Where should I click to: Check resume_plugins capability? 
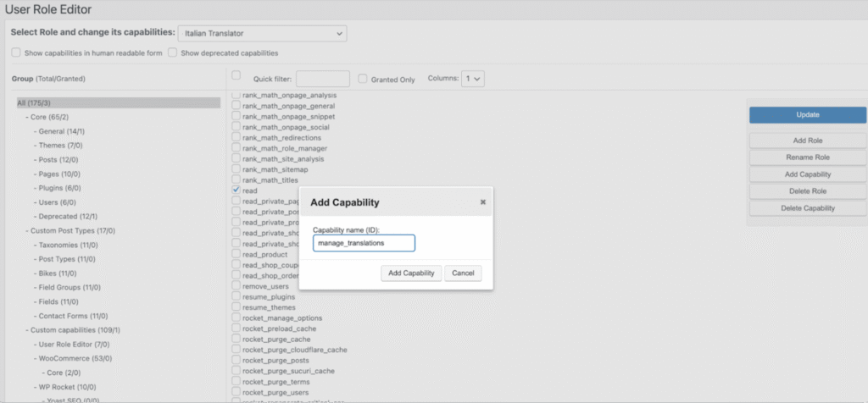coord(236,296)
